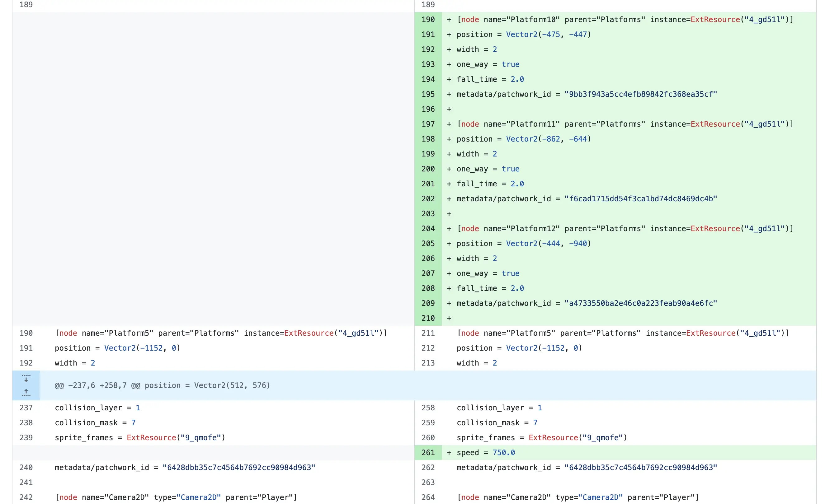825x504 pixels.
Task: Expand down hidden lines above hunk header
Action: tap(26, 378)
